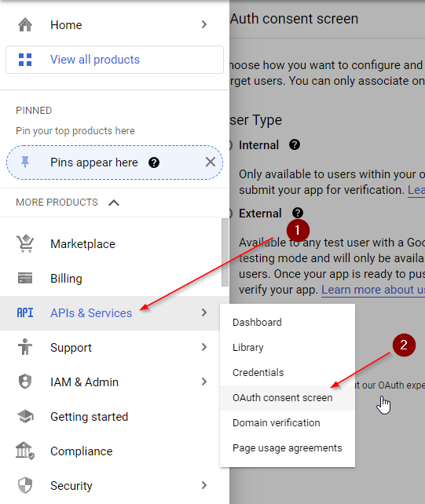Screen dimensions: 425x504
Task: Click the Billing card icon
Action: pyautogui.click(x=25, y=278)
